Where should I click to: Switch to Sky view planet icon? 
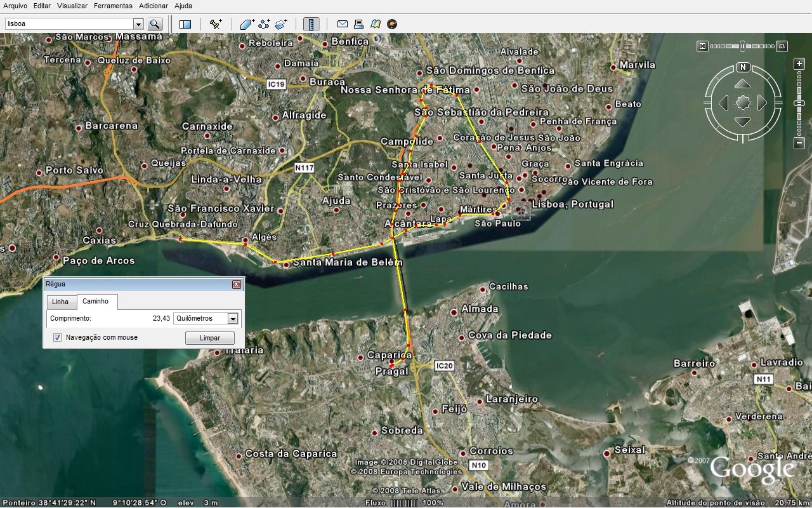click(x=392, y=24)
